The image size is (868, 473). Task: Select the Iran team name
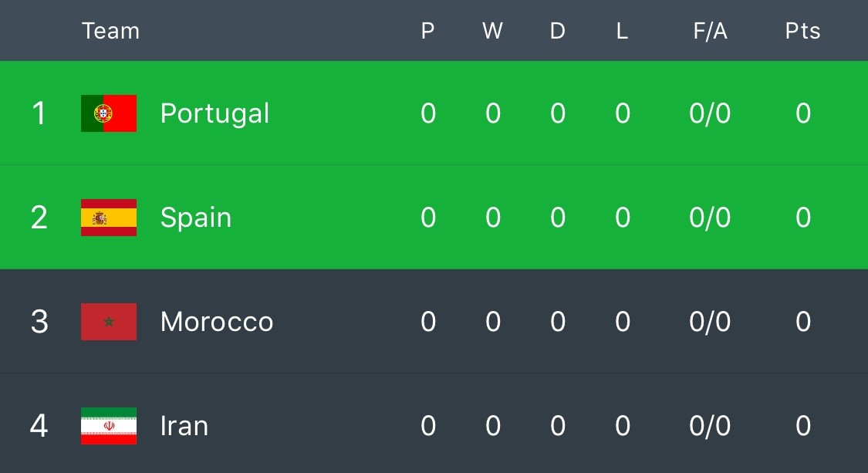pyautogui.click(x=184, y=426)
